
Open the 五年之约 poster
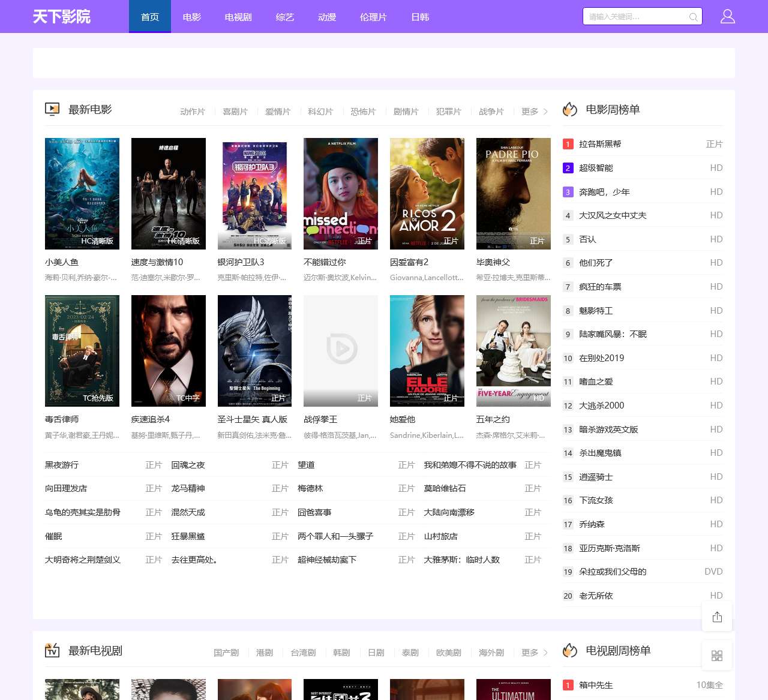click(514, 350)
